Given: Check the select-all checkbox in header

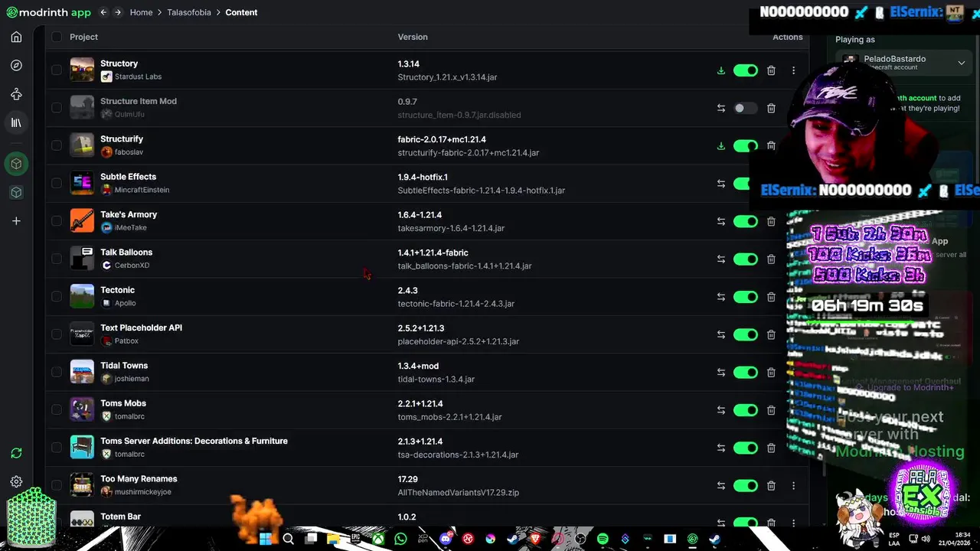Looking at the screenshot, I should (x=57, y=37).
